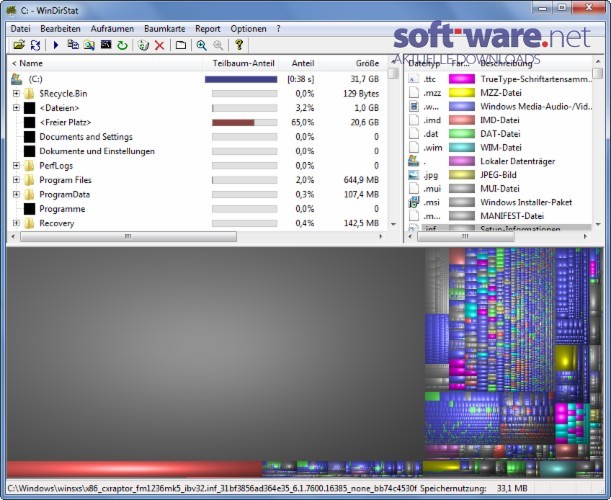
Task: Click the Copy path toolbar icon
Action: 73,45
